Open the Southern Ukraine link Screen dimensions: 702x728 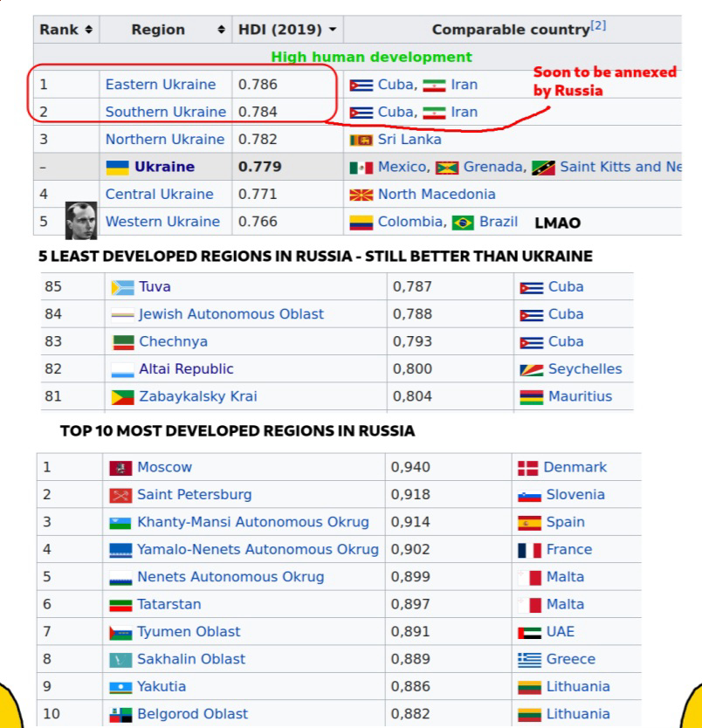pos(166,112)
